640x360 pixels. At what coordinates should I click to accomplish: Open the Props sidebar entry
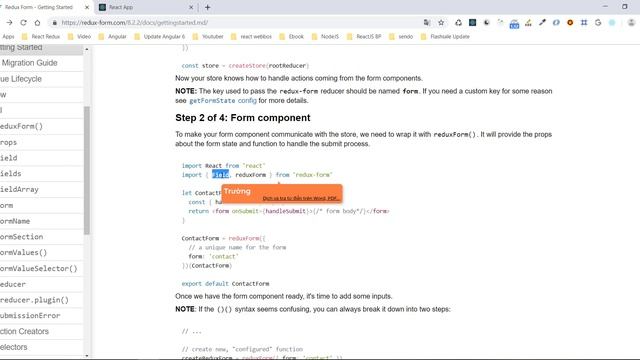[42, 142]
